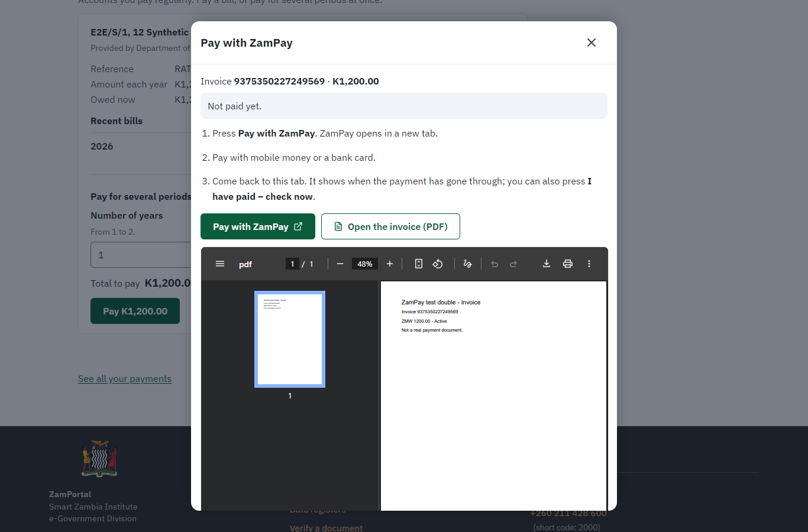
Task: Download the PDF invoice
Action: [x=547, y=264]
